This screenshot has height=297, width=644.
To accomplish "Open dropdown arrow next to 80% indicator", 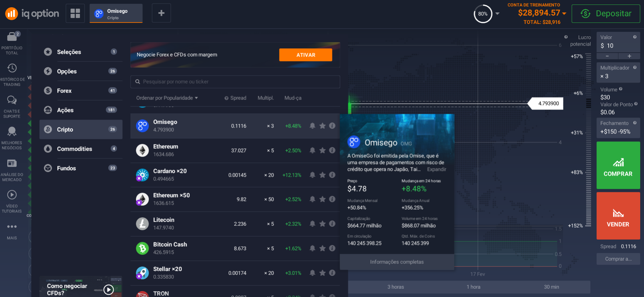I will 497,14.
